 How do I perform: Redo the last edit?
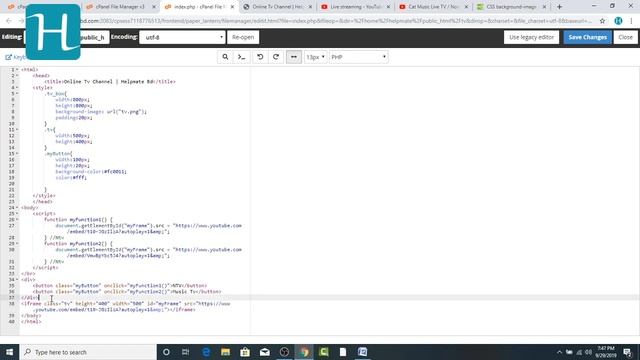tap(276, 57)
